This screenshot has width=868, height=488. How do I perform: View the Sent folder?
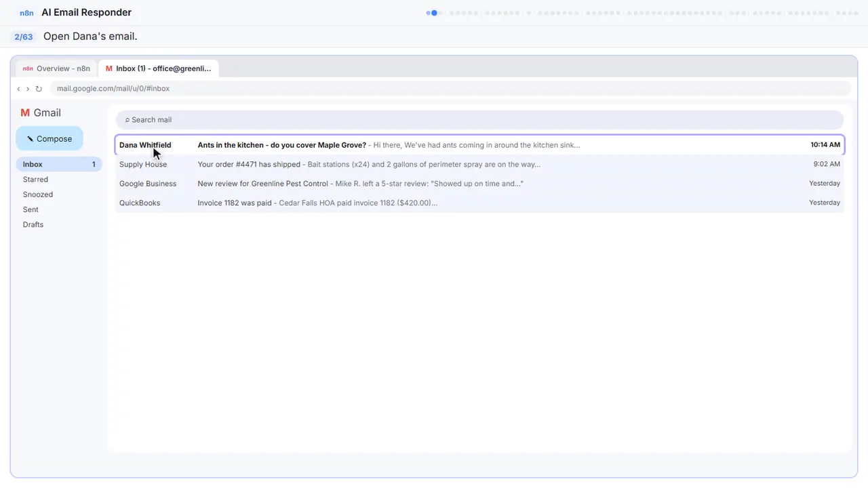point(31,209)
